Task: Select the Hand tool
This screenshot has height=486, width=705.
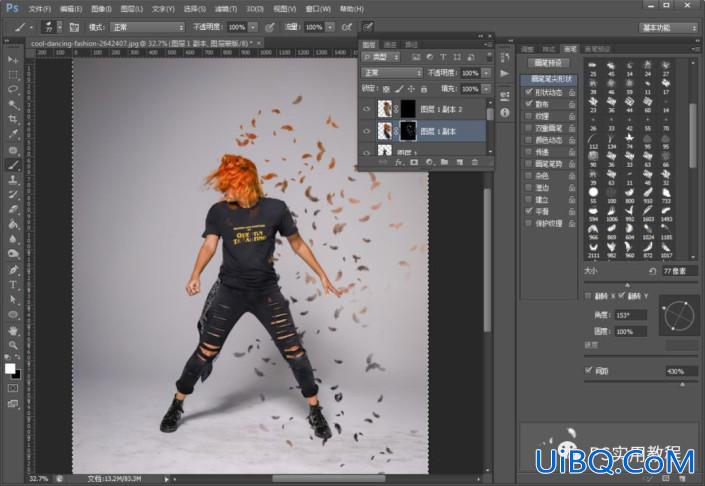Action: [x=13, y=331]
